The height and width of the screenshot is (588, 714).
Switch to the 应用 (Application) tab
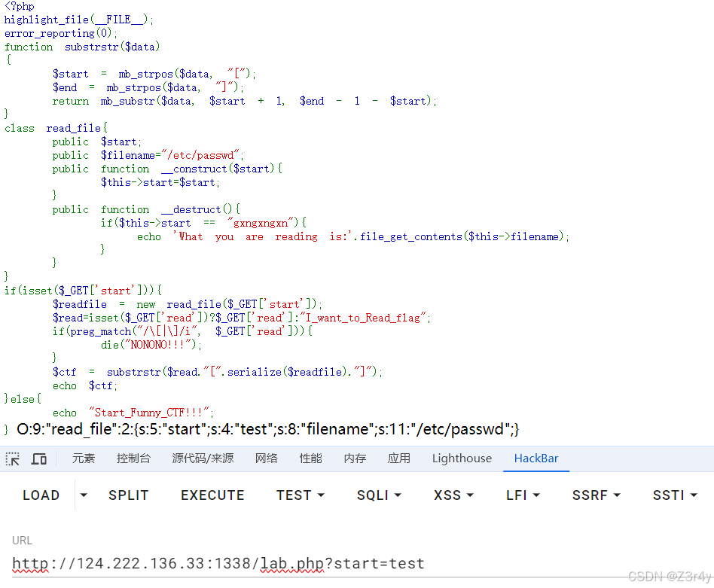pos(399,459)
